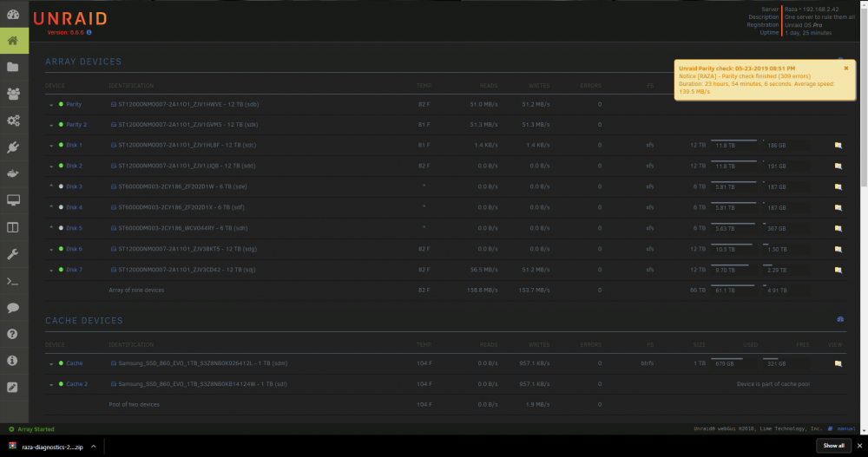Click the grey status dot for Disk 5
Image resolution: width=868 pixels, height=457 pixels.
click(61, 228)
